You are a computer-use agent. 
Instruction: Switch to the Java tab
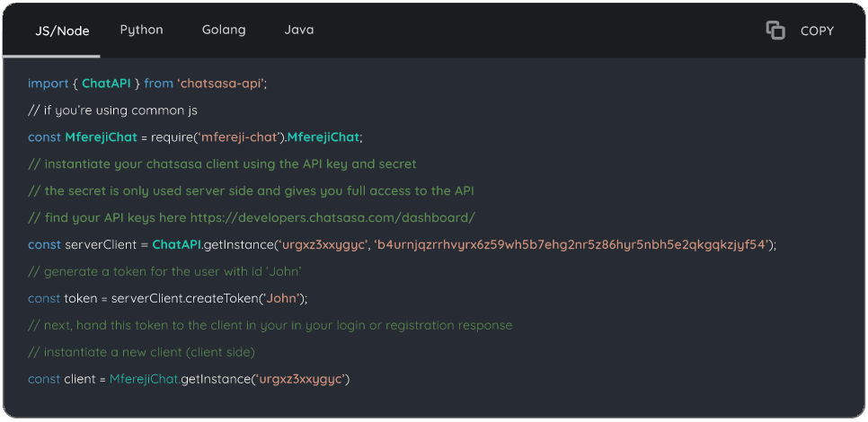299,30
